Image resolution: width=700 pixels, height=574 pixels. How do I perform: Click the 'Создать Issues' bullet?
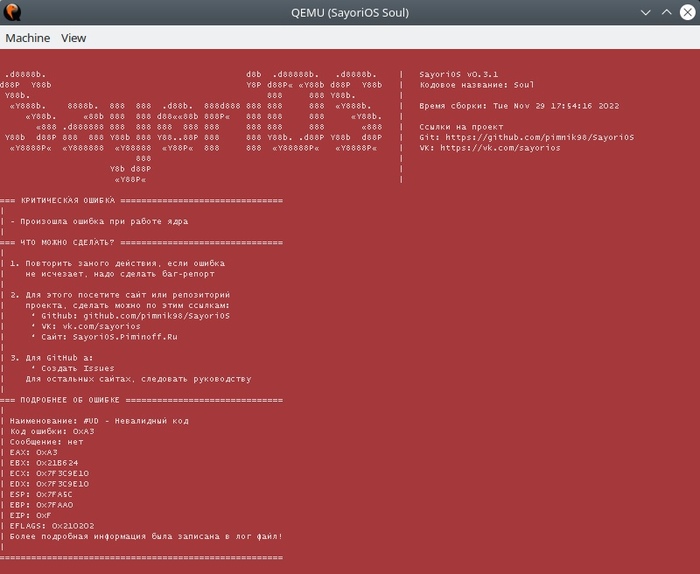(73, 368)
